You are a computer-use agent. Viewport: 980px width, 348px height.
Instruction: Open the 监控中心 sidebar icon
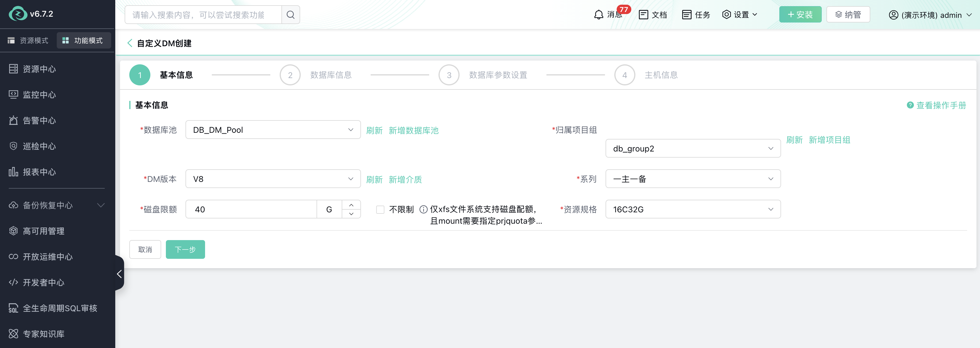[13, 95]
